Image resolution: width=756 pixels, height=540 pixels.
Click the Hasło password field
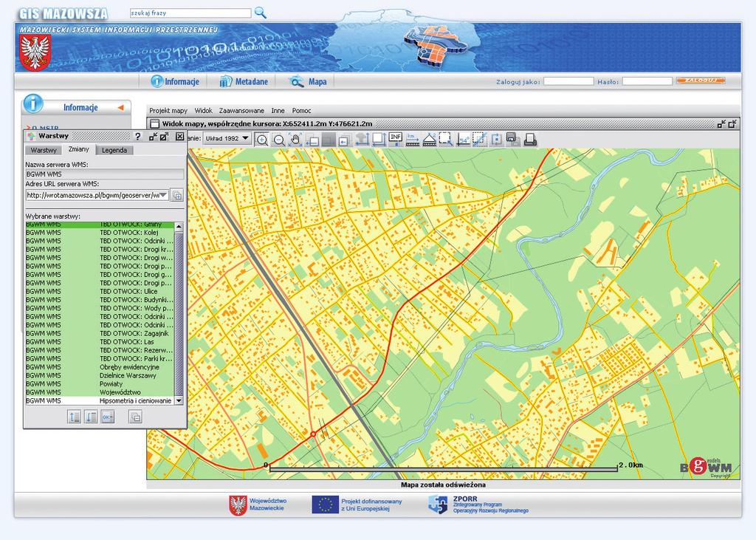point(647,81)
